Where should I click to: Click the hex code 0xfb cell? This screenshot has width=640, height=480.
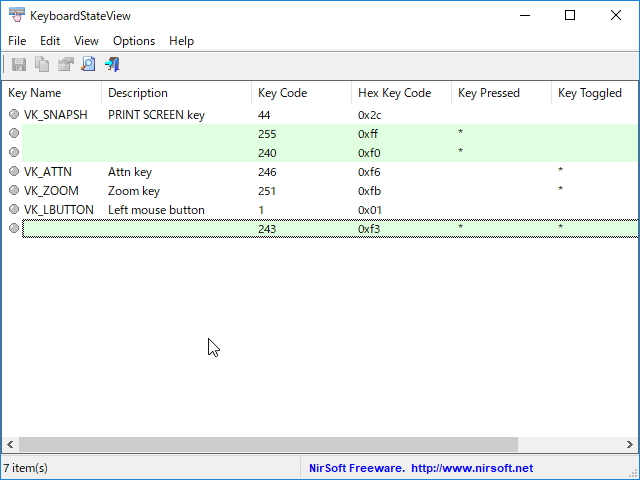(369, 191)
